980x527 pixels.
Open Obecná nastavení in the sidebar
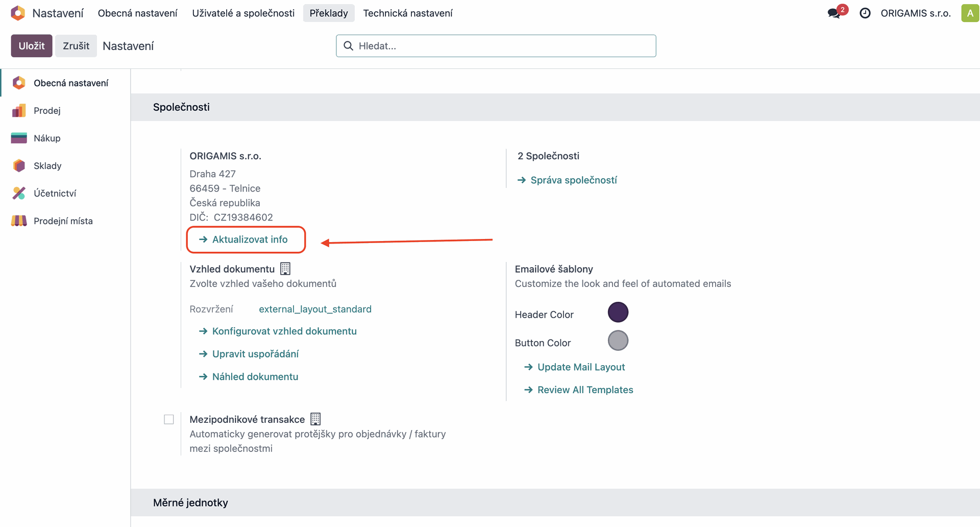tap(65, 83)
